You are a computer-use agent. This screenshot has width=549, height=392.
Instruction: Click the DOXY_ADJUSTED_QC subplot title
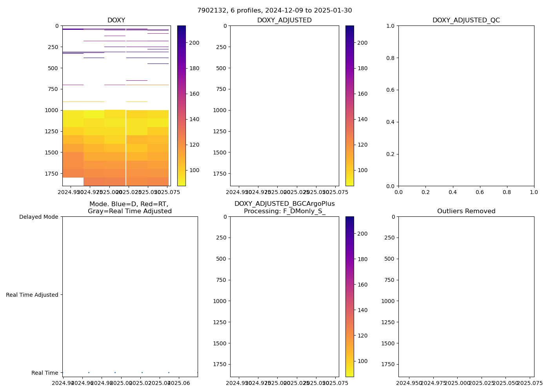click(x=466, y=20)
